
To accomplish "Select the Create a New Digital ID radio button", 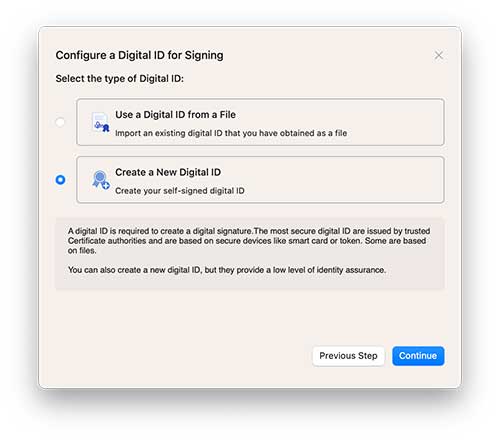I will [60, 180].
